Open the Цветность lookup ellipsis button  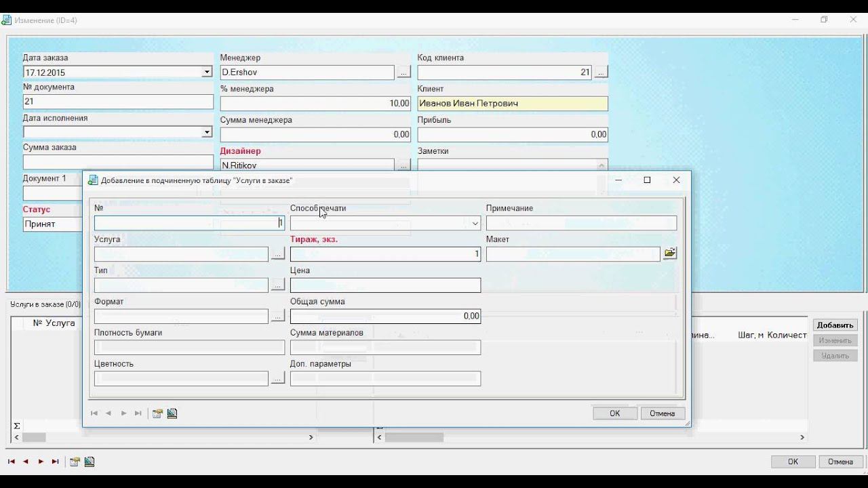click(x=277, y=379)
